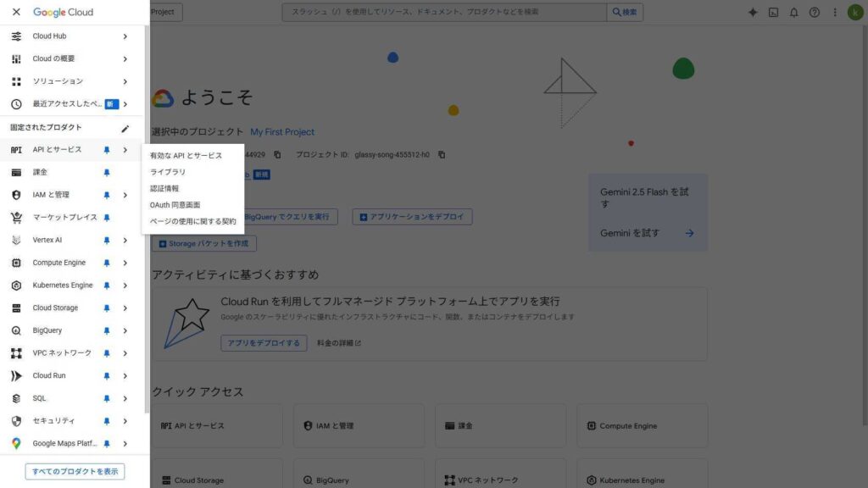Click the API とサービス icon in the sidebar
This screenshot has height=488, width=868.
tap(16, 150)
